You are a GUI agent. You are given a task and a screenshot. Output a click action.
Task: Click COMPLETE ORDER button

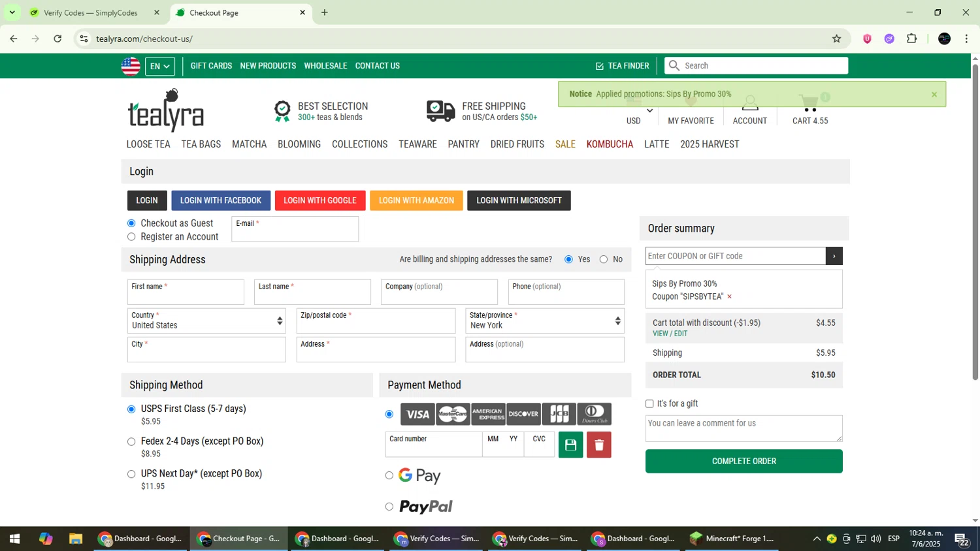744,461
